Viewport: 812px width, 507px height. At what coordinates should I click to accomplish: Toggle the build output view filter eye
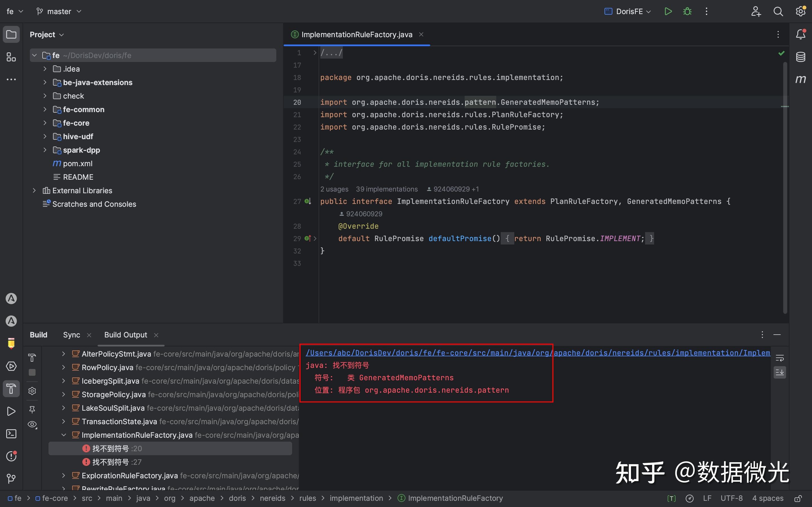click(32, 424)
